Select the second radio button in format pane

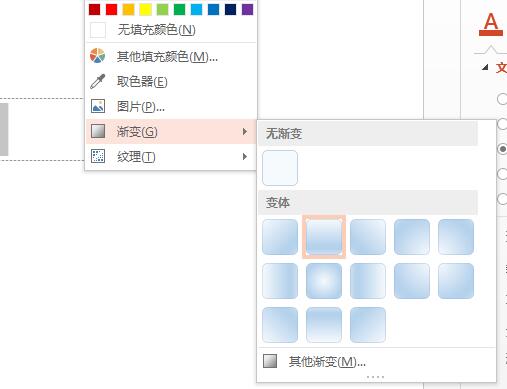click(x=502, y=124)
